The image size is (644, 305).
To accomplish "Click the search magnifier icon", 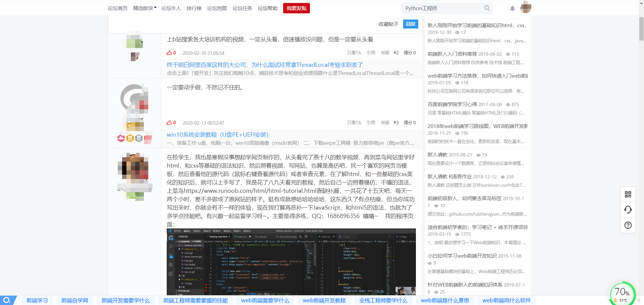I will [x=487, y=8].
